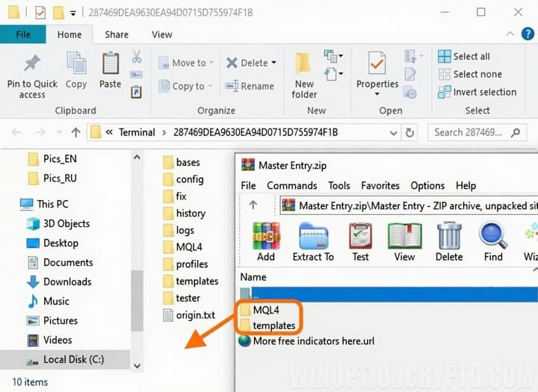The image size is (538, 392).
Task: Click the Copy icon in Clipboard group
Action: point(76,63)
